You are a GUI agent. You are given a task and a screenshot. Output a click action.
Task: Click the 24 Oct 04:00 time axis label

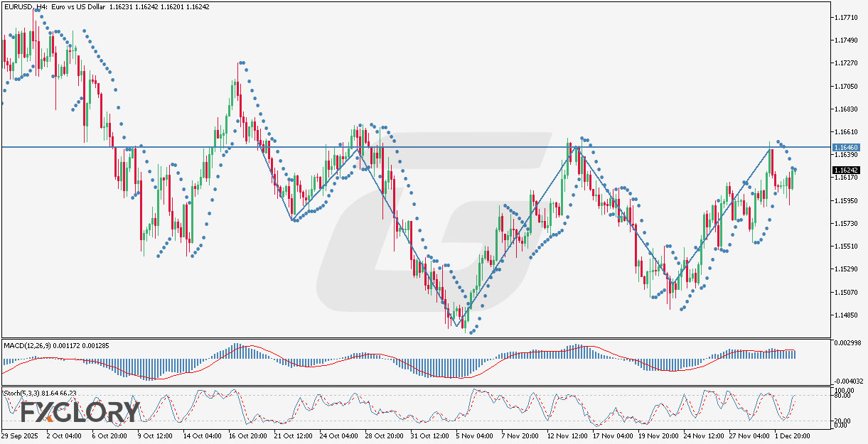pyautogui.click(x=339, y=435)
